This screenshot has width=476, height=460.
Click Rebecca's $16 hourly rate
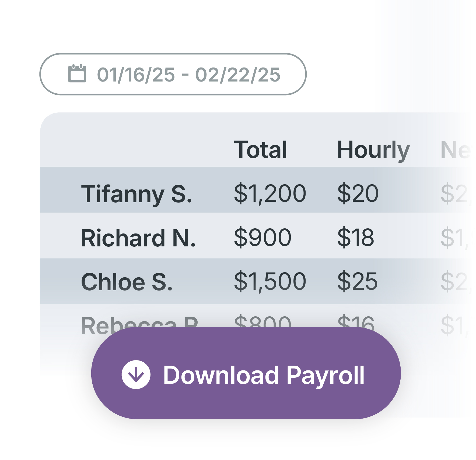click(356, 321)
